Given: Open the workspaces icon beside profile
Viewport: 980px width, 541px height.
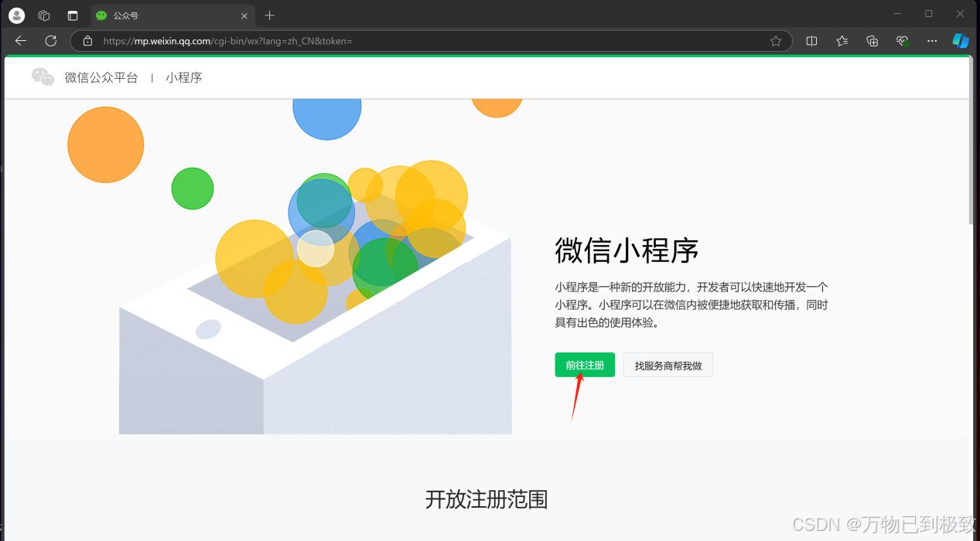Looking at the screenshot, I should pyautogui.click(x=44, y=15).
